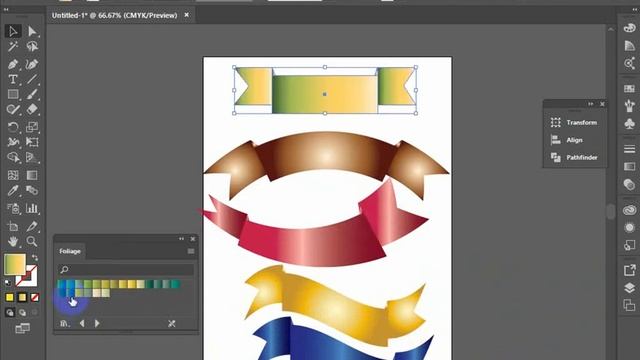Select the Column Graph tool

(32, 209)
